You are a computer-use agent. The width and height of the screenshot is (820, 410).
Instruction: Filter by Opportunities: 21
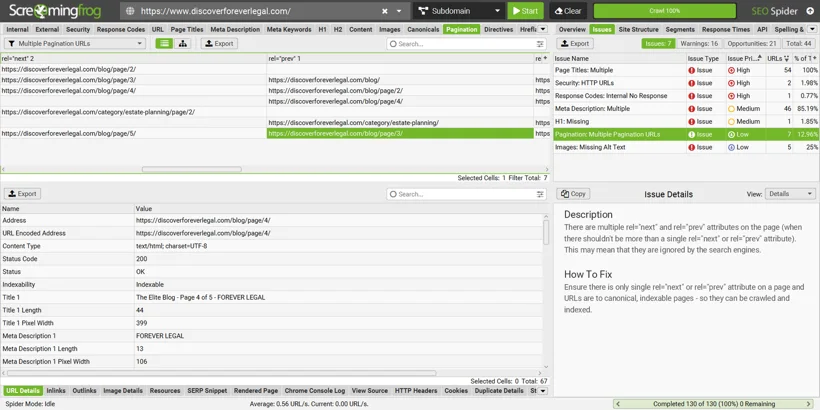[x=752, y=44]
